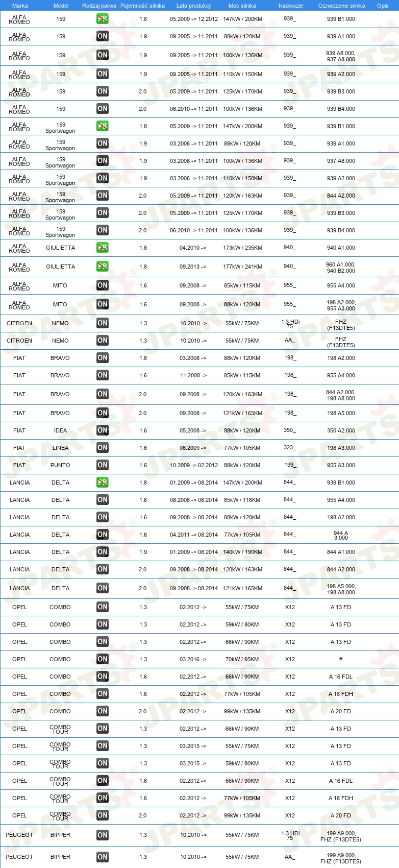Click ON icon for Opel Combo A 16 FDL row

pyautogui.click(x=103, y=677)
